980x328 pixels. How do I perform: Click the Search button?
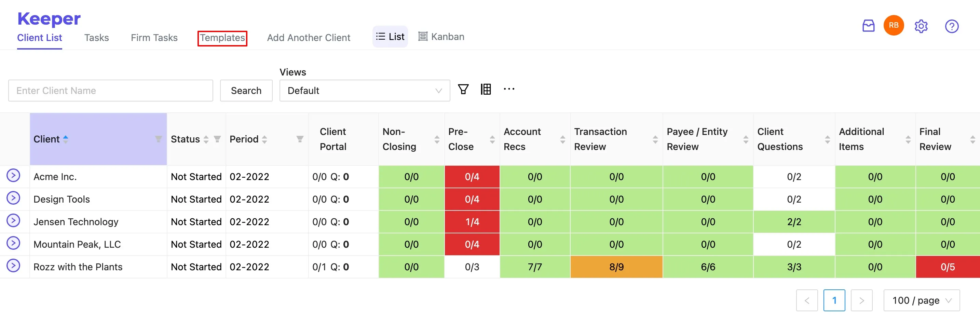246,91
